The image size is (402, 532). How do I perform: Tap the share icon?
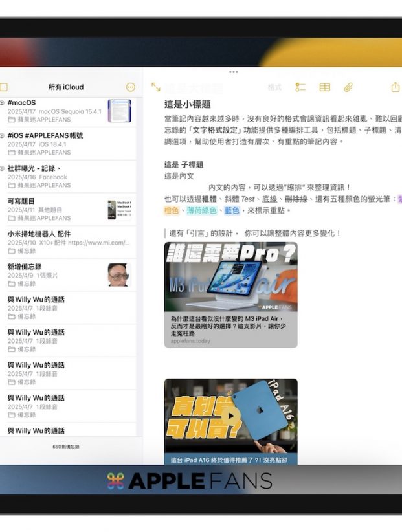point(395,87)
